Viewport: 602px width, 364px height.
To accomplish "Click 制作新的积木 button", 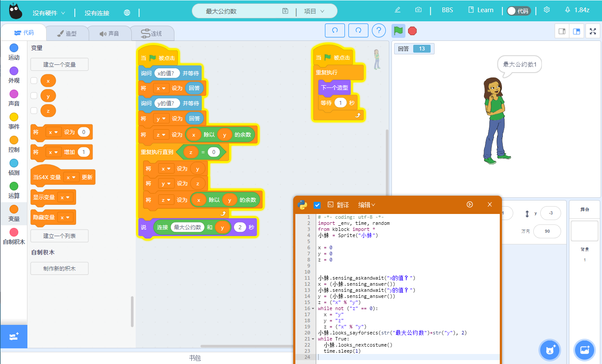I will (x=59, y=268).
